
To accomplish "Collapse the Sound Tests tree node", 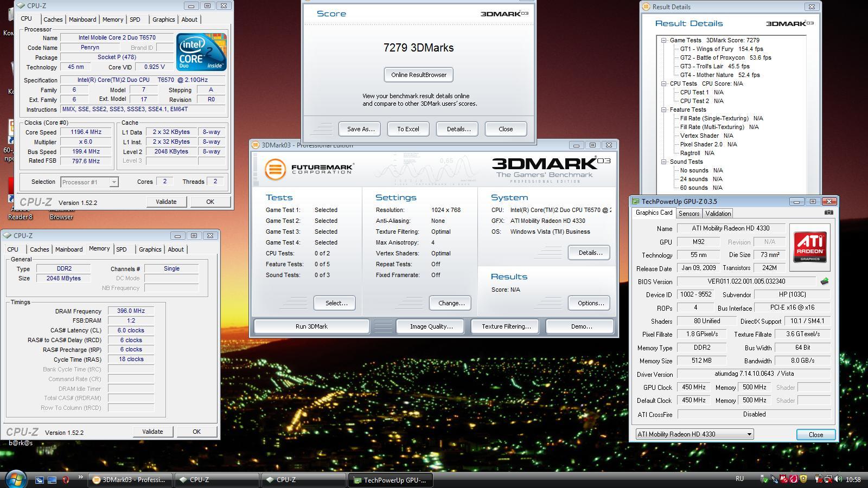I will point(663,162).
